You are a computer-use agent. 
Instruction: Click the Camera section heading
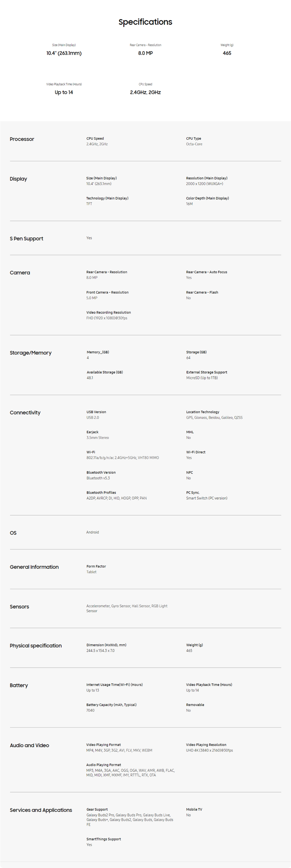click(20, 273)
